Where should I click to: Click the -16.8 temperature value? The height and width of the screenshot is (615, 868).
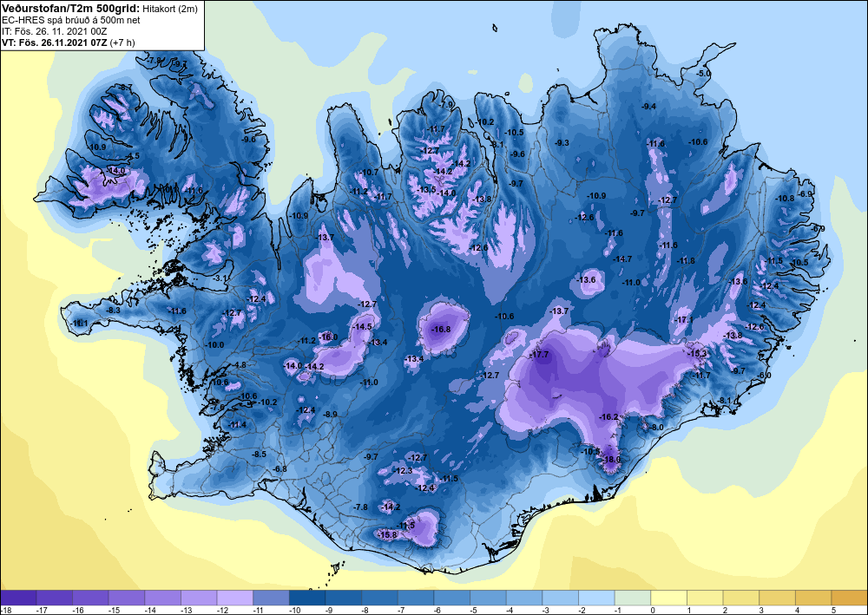click(x=441, y=329)
